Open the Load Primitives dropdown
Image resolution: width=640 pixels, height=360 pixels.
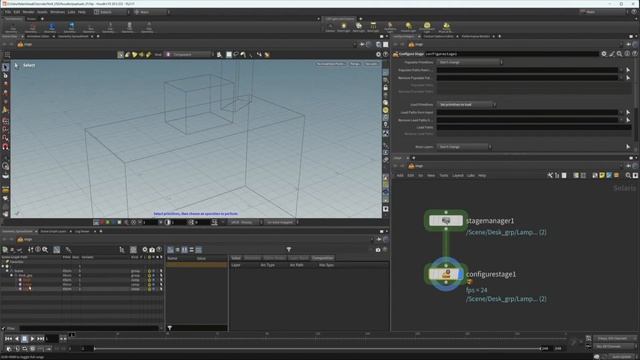467,104
